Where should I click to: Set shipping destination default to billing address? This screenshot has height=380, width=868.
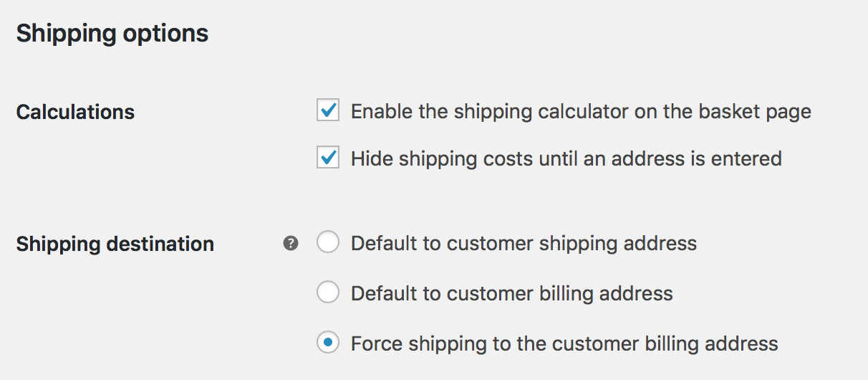(x=328, y=293)
